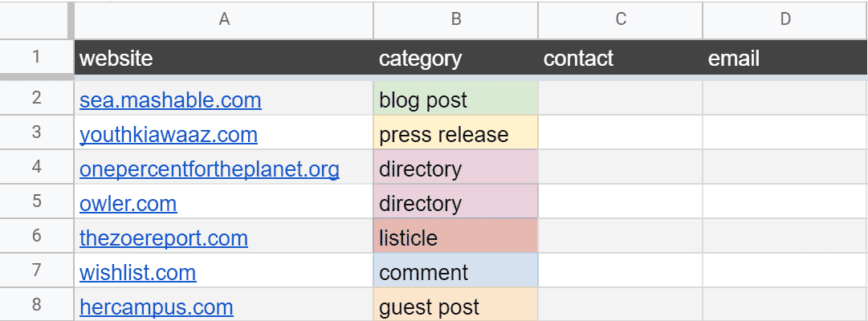Click the 'email' header cell
Viewport: 868px width, 321px height.
(x=785, y=58)
